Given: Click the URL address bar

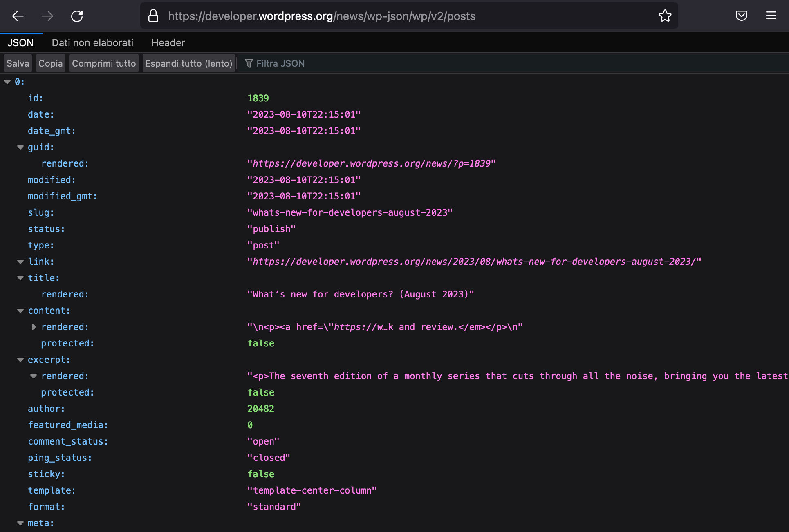Looking at the screenshot, I should click(x=409, y=16).
